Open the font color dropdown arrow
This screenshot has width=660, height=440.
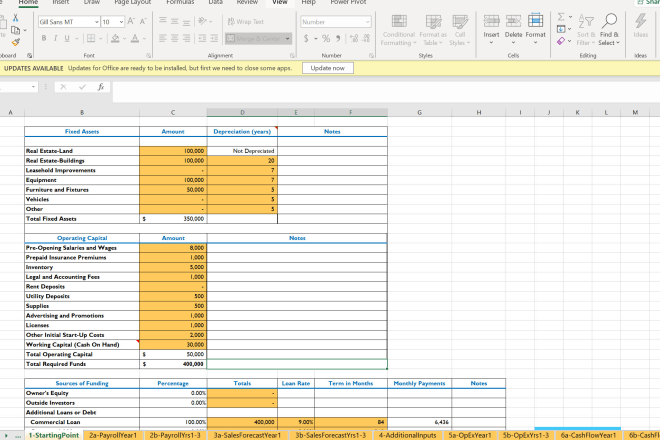[x=144, y=39]
